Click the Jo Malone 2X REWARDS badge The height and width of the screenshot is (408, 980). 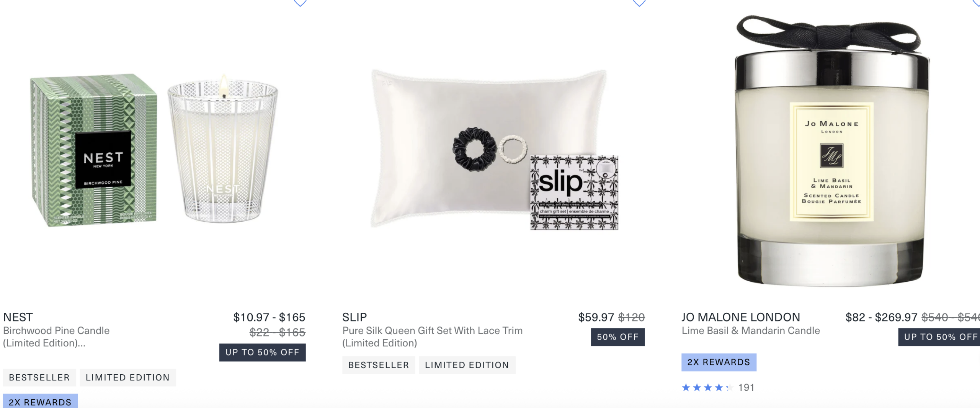pos(719,362)
